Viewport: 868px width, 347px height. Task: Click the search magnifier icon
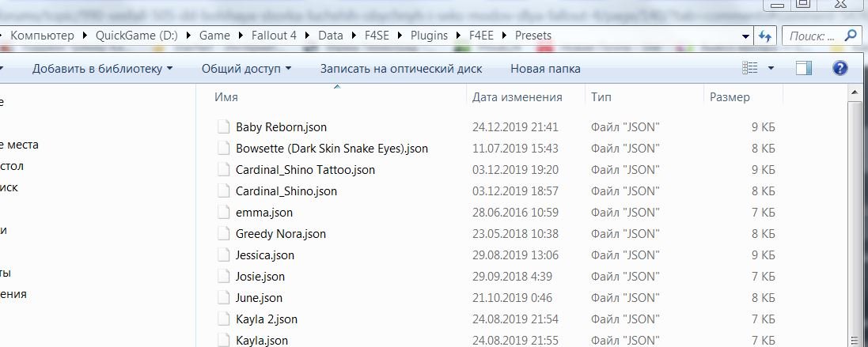(x=850, y=36)
